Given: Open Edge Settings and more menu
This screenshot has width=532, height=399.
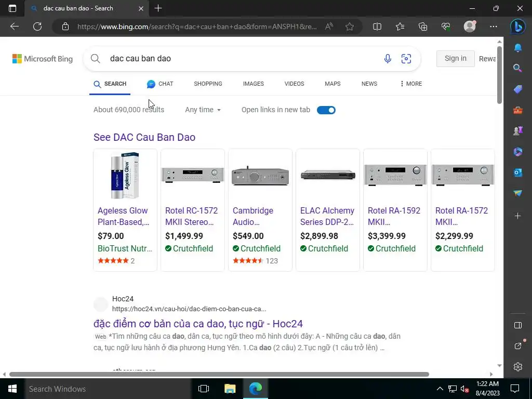Looking at the screenshot, I should (494, 26).
